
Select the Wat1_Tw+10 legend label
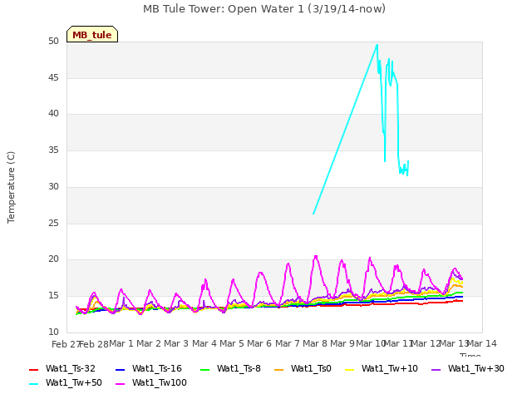point(390,368)
